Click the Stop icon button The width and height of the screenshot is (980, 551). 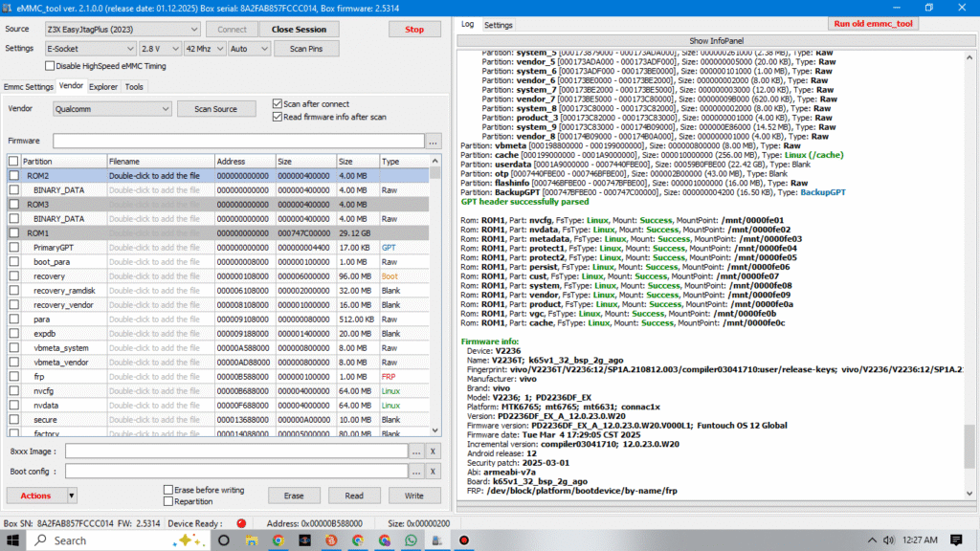(x=414, y=29)
